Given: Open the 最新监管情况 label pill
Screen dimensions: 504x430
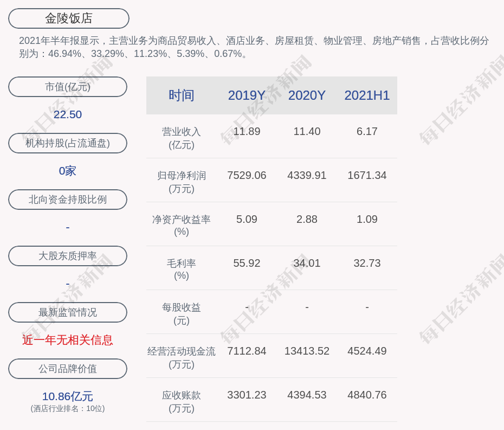Looking at the screenshot, I should click(68, 312).
